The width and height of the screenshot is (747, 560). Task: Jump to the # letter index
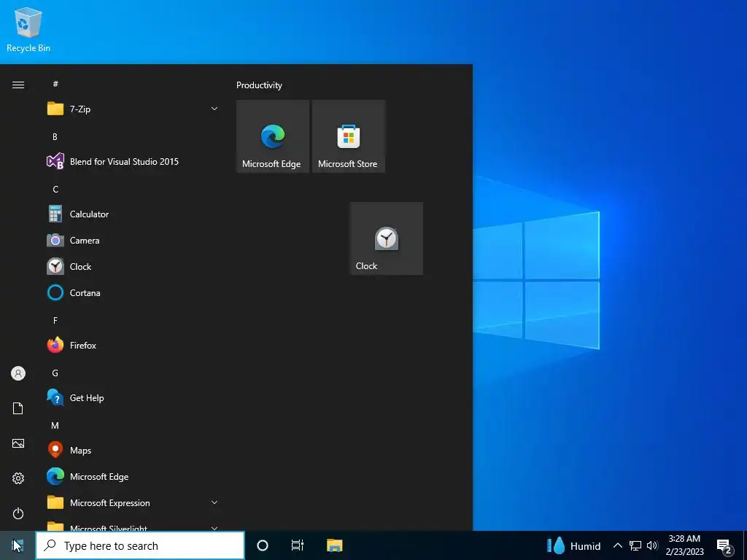(55, 84)
